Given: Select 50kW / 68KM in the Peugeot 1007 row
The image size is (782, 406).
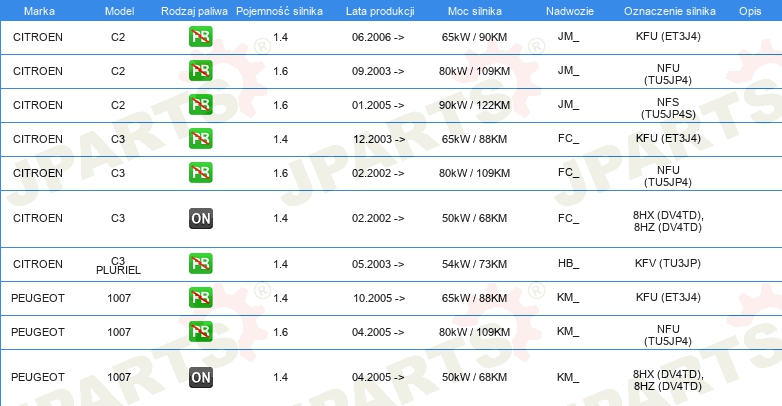Looking at the screenshot, I should (474, 378).
